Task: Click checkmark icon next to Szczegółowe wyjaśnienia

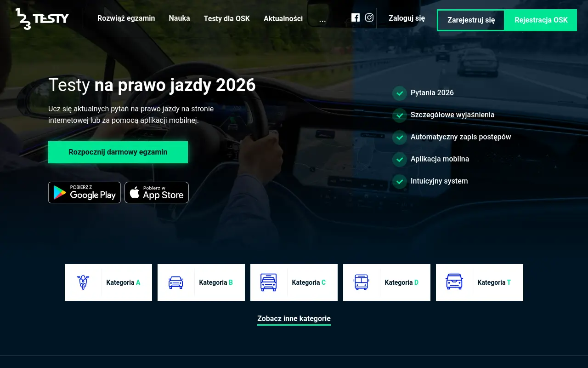Action: tap(400, 115)
